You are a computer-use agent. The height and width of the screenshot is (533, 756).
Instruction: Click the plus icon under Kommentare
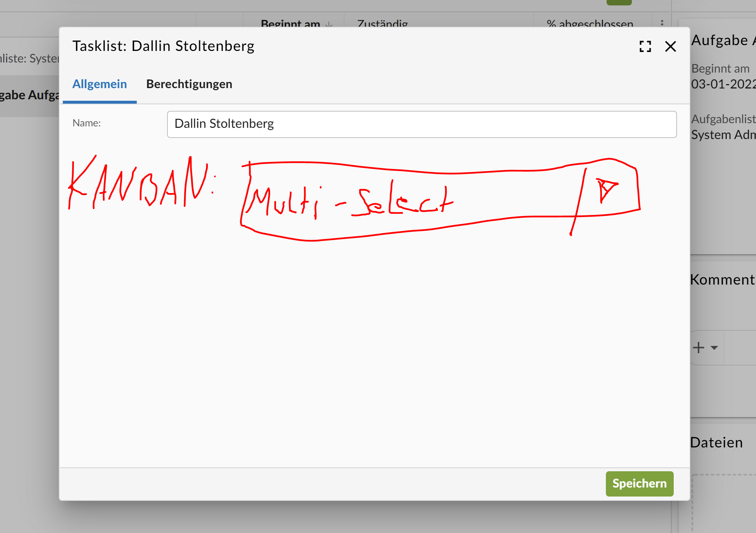(699, 348)
